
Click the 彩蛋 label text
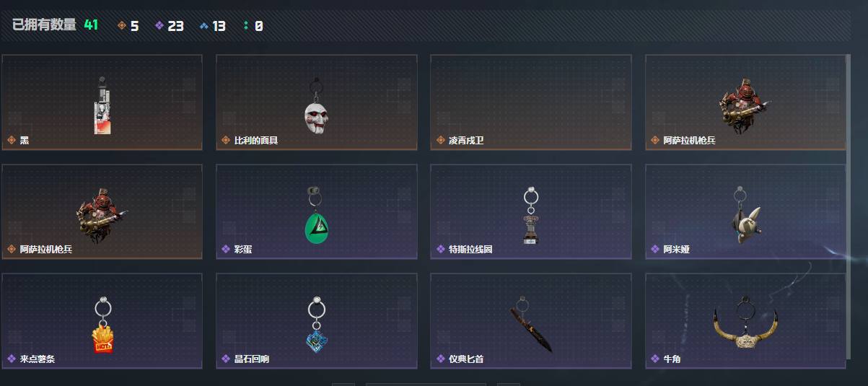point(243,250)
